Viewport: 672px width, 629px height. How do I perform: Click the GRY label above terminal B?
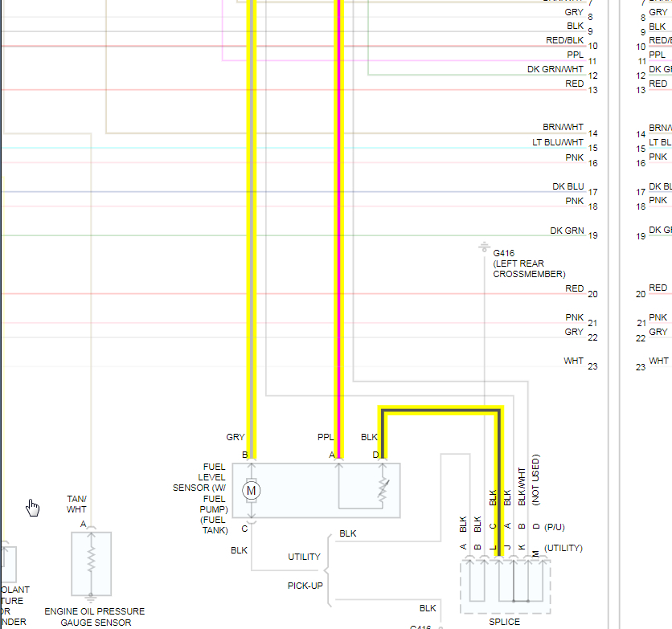236,437
